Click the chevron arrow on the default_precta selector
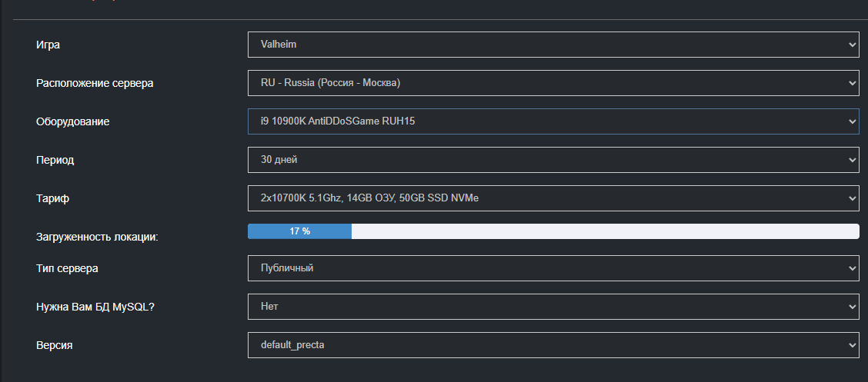The width and height of the screenshot is (868, 382). [851, 345]
